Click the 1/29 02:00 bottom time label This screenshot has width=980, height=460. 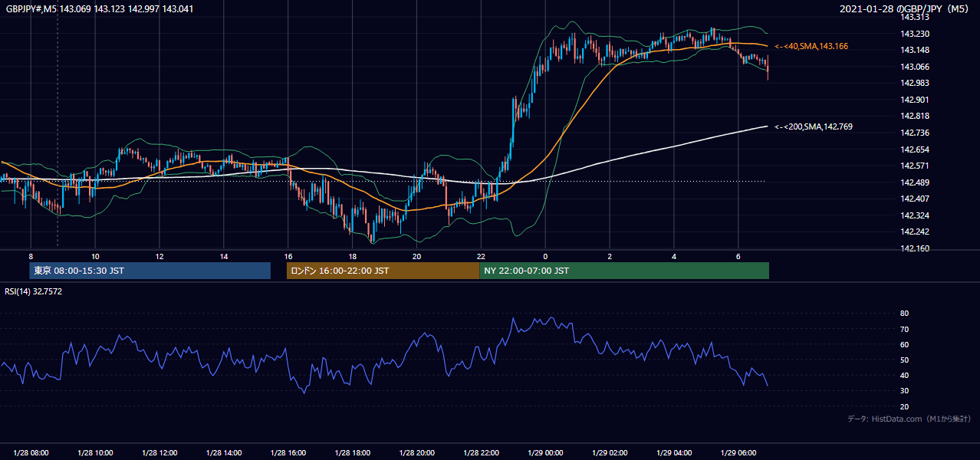610,453
